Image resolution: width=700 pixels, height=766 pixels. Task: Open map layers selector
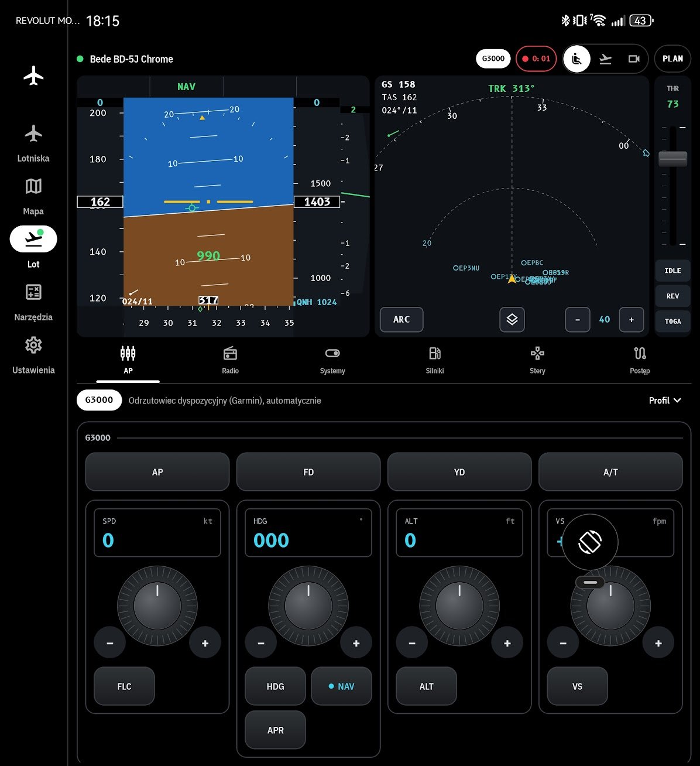(512, 319)
